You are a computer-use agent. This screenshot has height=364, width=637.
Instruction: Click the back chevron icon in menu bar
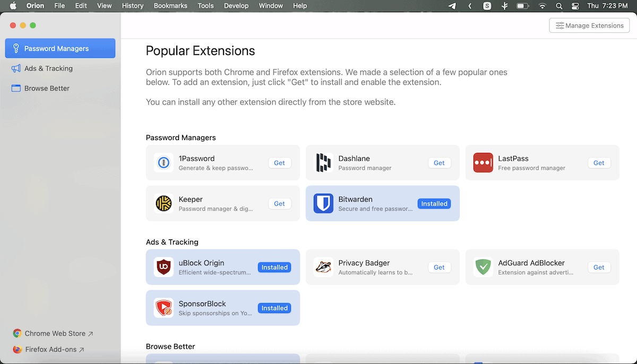pos(470,6)
